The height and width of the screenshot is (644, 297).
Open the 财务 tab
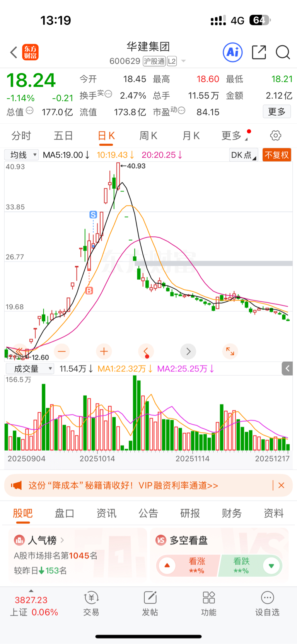(x=232, y=513)
